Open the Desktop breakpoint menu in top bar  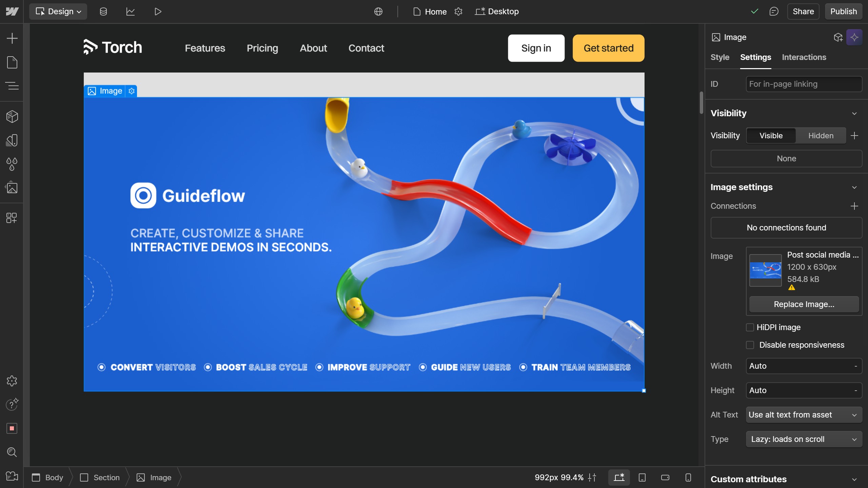point(497,12)
